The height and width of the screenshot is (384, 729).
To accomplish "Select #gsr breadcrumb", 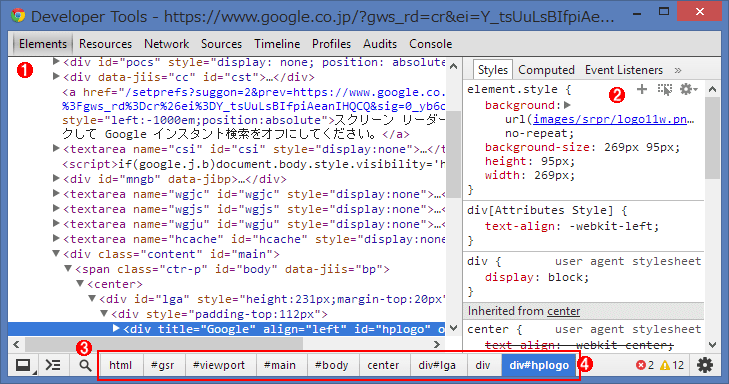I will coord(162,365).
